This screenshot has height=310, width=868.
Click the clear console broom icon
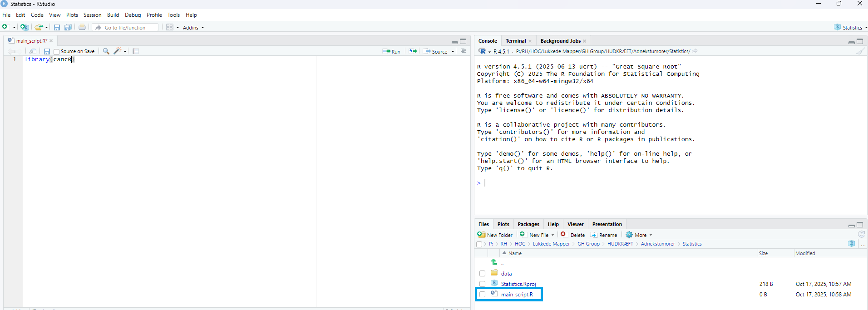pos(860,51)
